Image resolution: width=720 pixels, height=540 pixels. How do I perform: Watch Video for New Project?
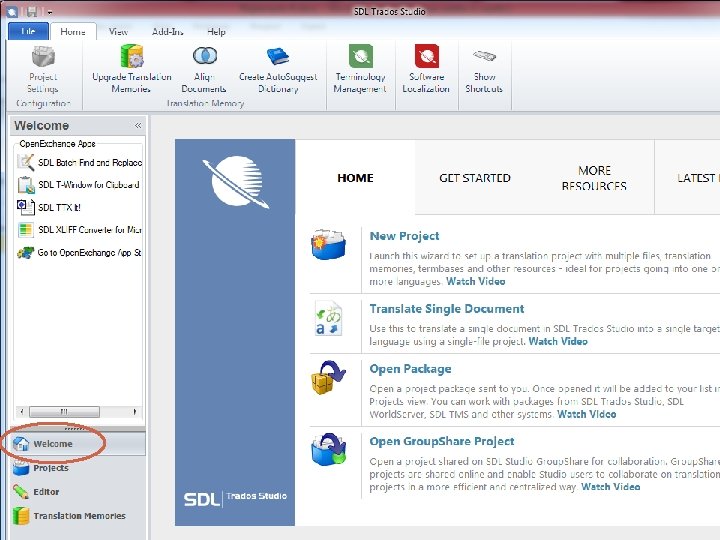475,281
